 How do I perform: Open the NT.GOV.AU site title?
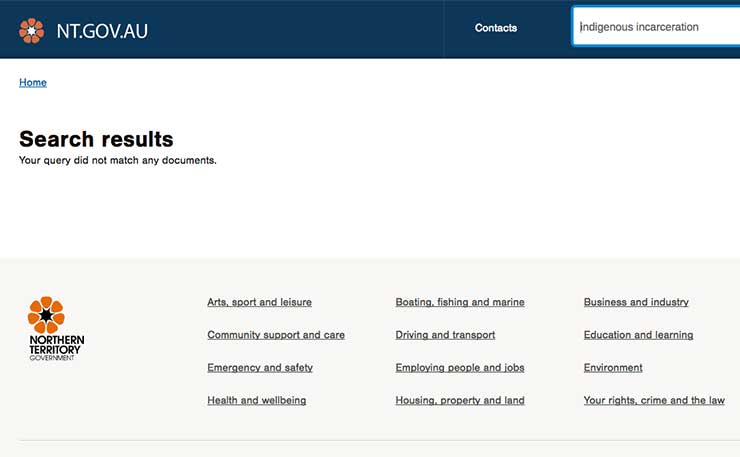point(102,31)
